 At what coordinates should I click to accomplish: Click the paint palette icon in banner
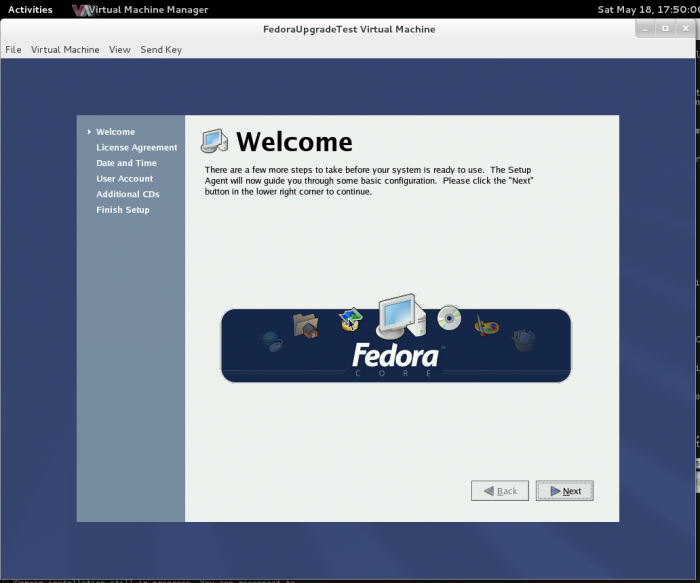click(x=486, y=326)
